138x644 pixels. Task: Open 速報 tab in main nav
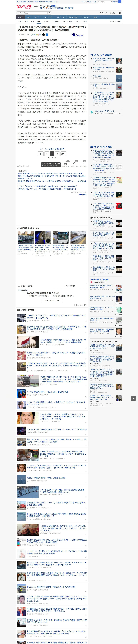coord(28,17)
